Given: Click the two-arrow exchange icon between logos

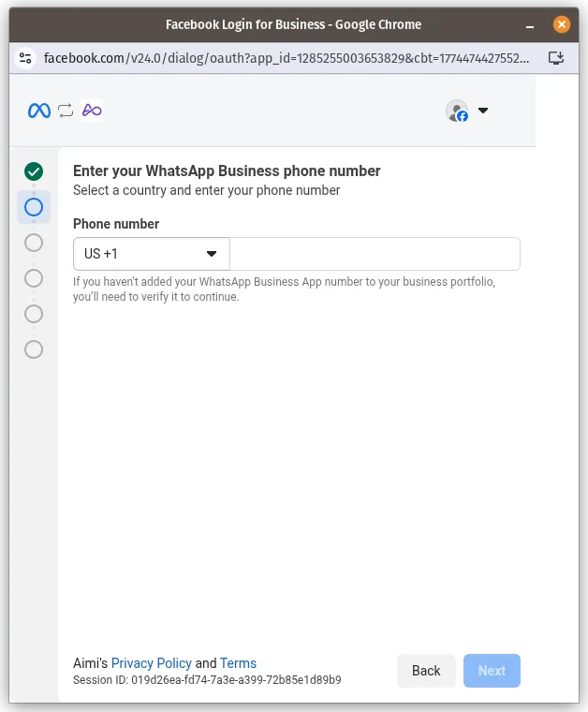Looking at the screenshot, I should [66, 111].
